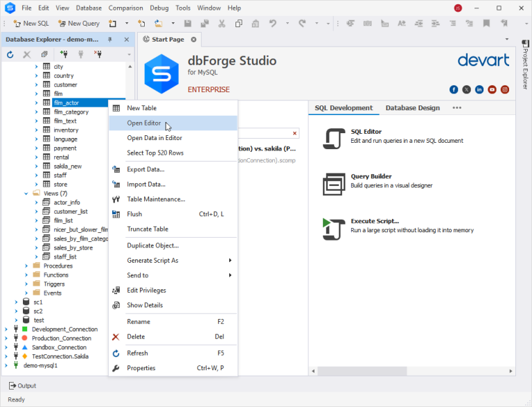Launch Query Builder from the Start Page
The image size is (532, 407).
point(333,184)
